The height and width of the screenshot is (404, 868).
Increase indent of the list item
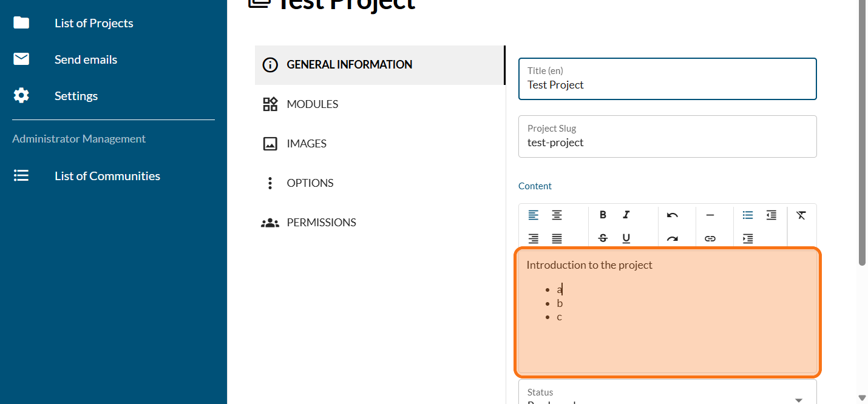click(748, 238)
